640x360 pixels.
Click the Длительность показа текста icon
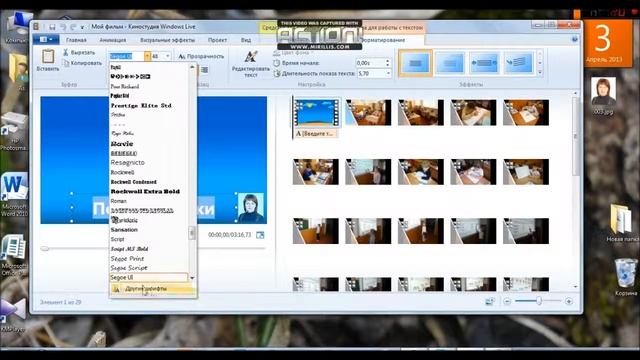(277, 73)
